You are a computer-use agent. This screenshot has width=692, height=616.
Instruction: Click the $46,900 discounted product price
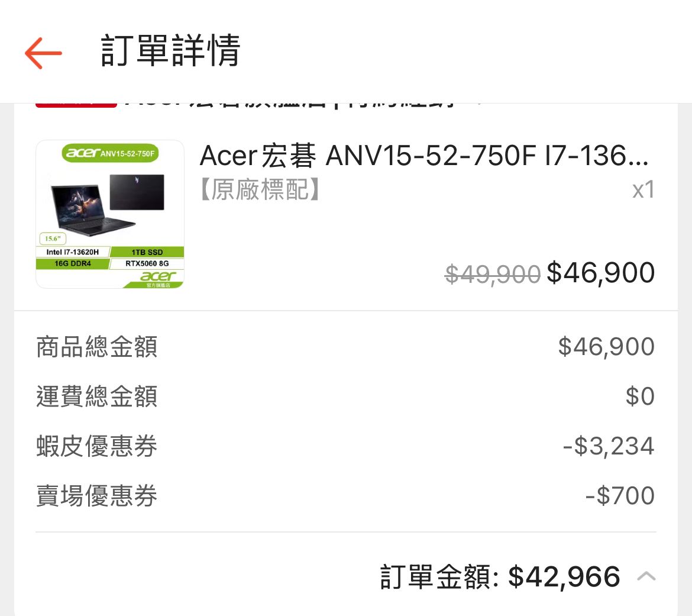click(600, 273)
